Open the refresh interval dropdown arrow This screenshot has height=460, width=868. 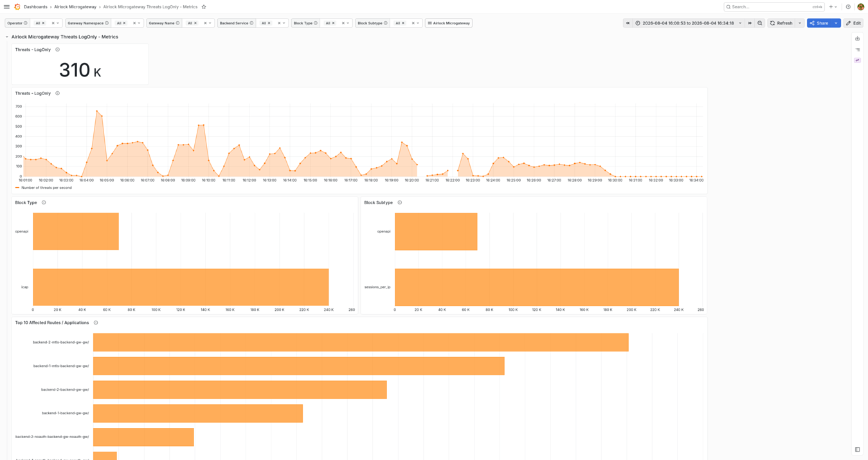tap(800, 23)
